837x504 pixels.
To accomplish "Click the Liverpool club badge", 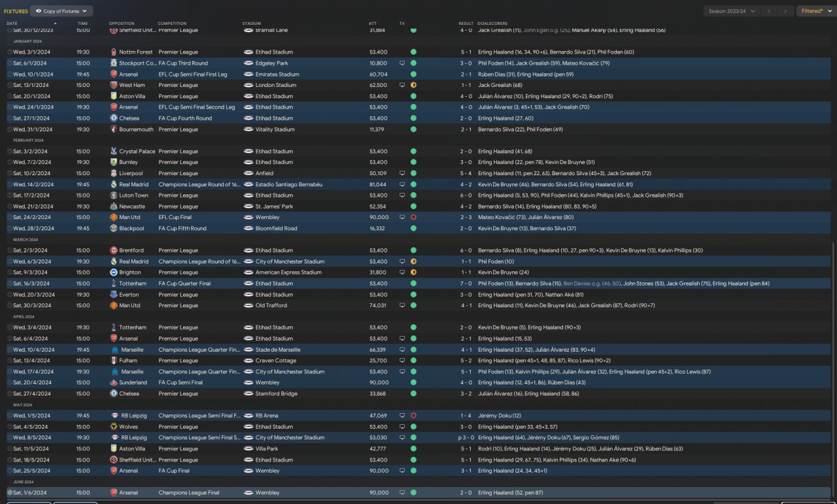I will [114, 173].
